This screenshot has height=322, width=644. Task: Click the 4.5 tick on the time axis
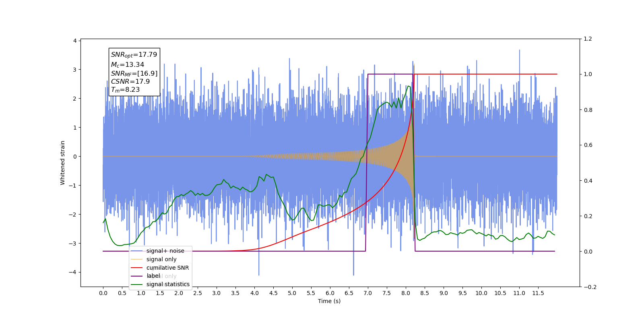click(x=273, y=293)
